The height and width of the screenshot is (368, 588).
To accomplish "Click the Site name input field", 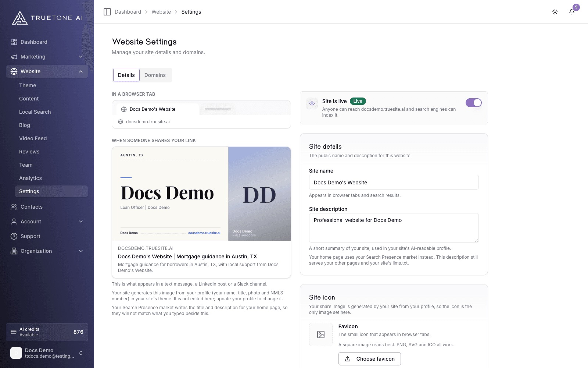I will pyautogui.click(x=394, y=182).
